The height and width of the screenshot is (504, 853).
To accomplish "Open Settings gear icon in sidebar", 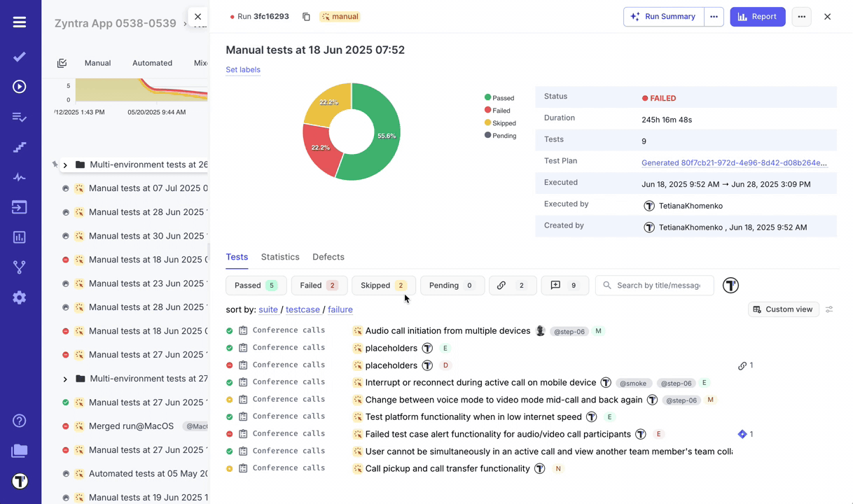I will (x=20, y=297).
